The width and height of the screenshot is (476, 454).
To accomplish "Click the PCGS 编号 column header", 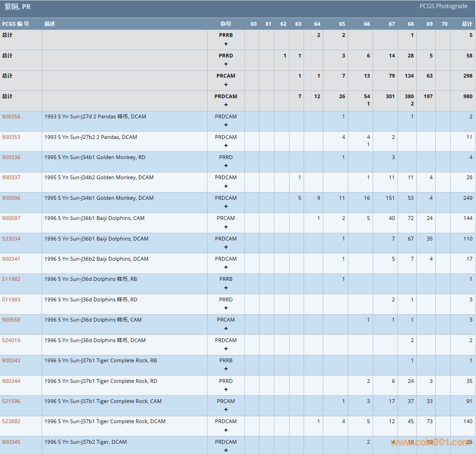I will (x=15, y=24).
